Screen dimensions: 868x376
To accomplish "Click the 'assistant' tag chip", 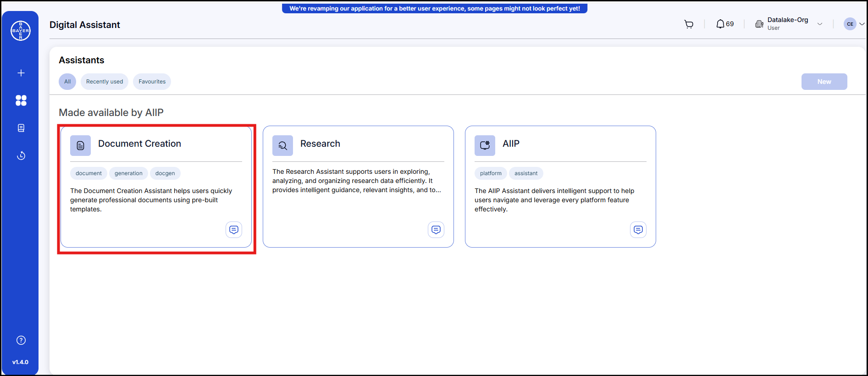I will click(x=526, y=173).
